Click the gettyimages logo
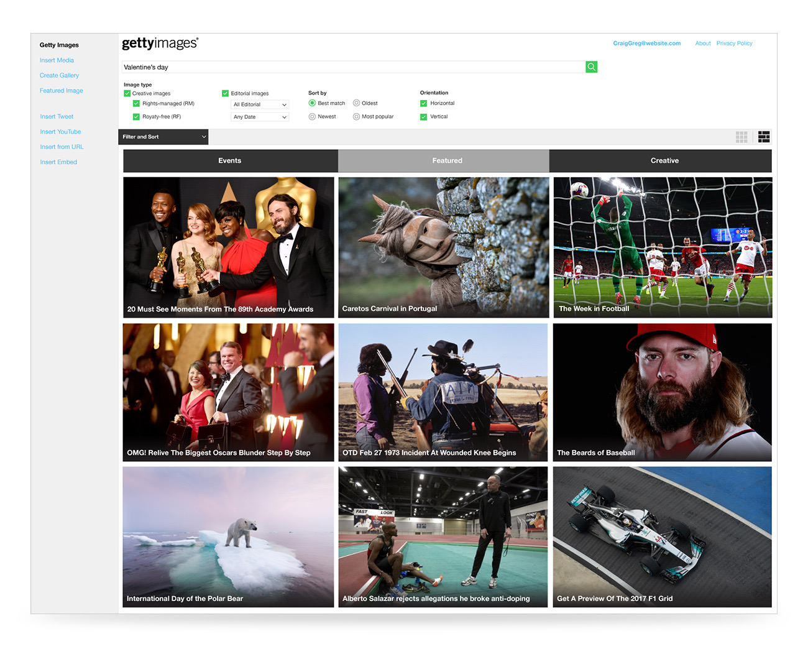808x672 pixels. coord(160,44)
